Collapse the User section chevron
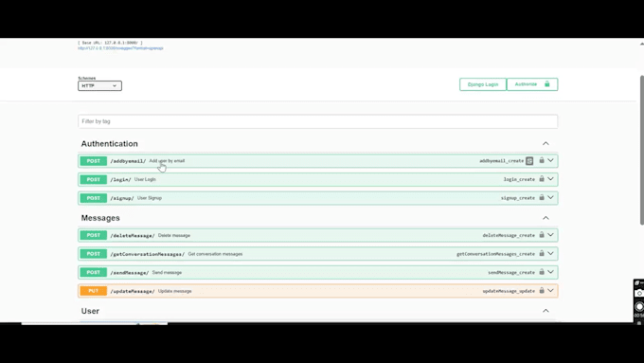Screen dimensions: 644x363 [546, 311]
